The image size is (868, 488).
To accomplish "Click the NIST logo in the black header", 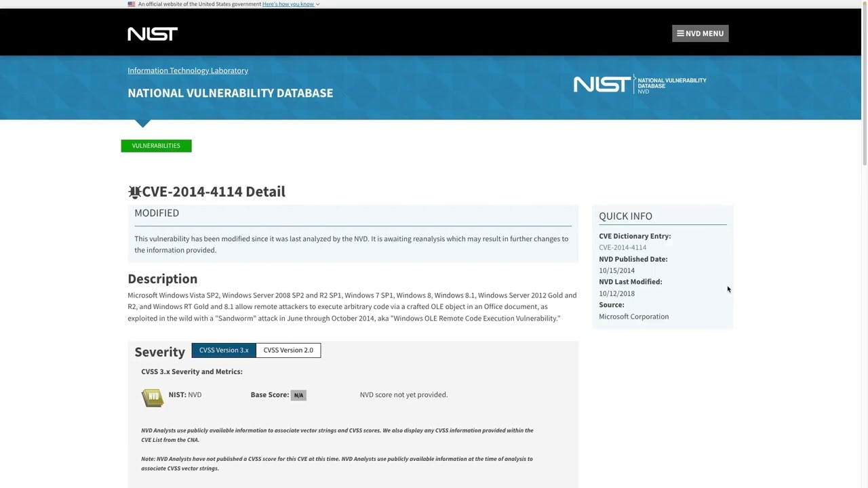I will pos(153,33).
